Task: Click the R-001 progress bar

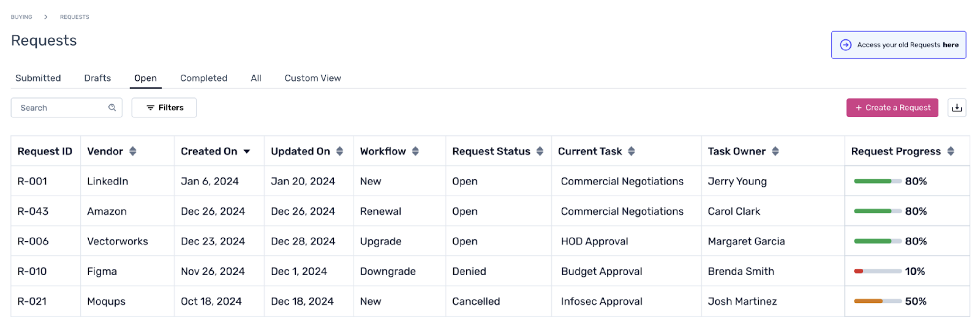Action: click(878, 181)
